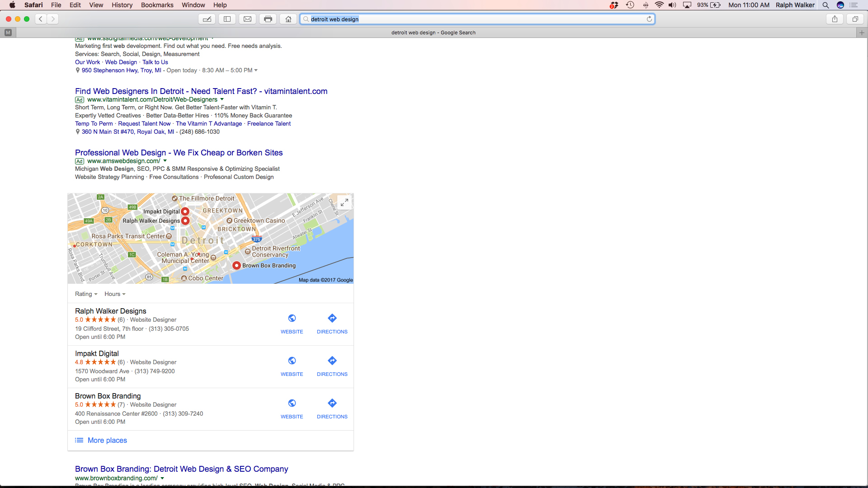
Task: Go back with Safari's back arrow
Action: pyautogui.click(x=41, y=19)
